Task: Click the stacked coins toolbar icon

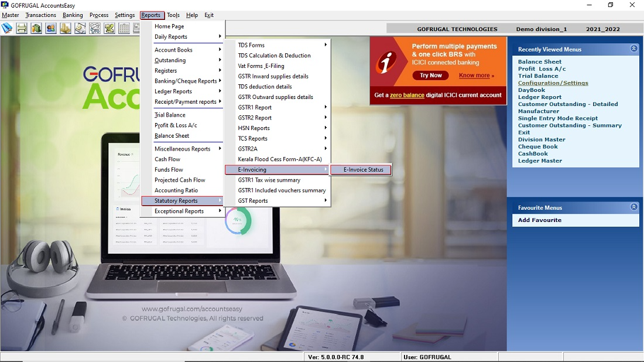Action: point(66,28)
